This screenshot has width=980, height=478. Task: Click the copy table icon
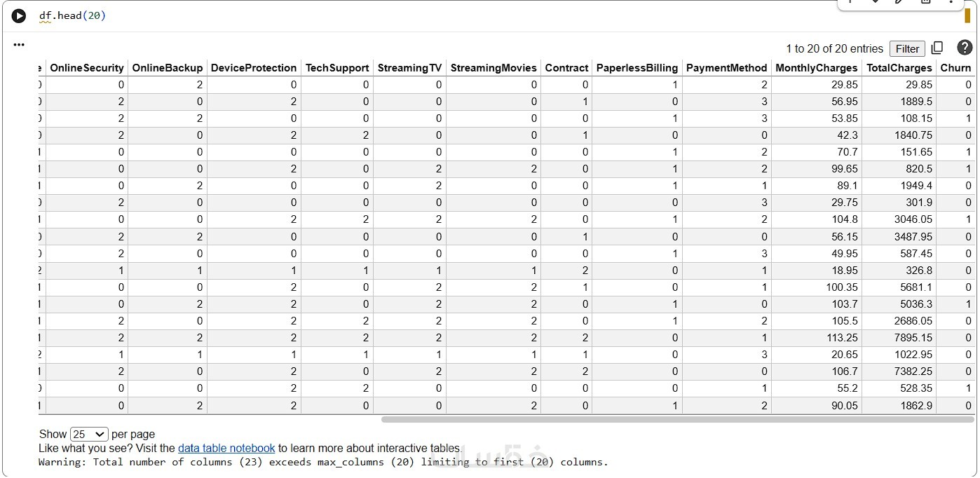point(937,48)
